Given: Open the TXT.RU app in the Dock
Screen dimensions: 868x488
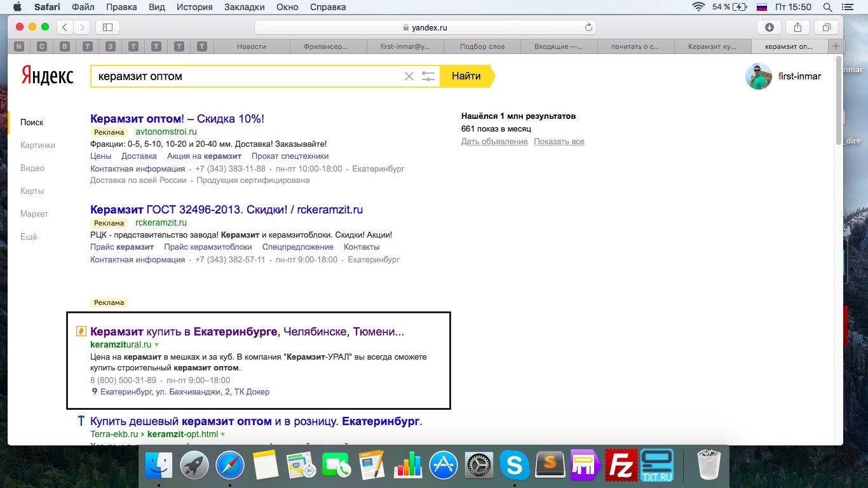Looking at the screenshot, I should [656, 466].
